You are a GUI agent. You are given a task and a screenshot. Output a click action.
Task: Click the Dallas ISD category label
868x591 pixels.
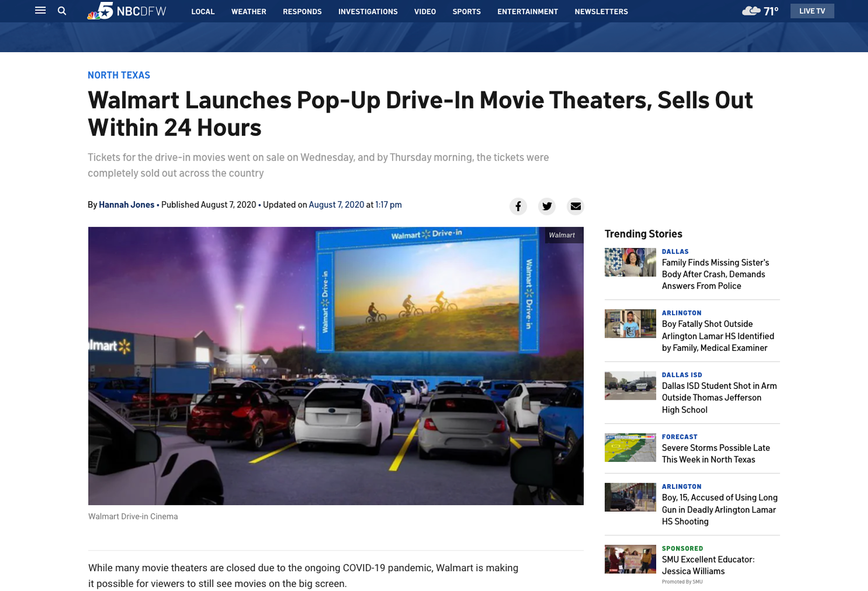point(682,375)
